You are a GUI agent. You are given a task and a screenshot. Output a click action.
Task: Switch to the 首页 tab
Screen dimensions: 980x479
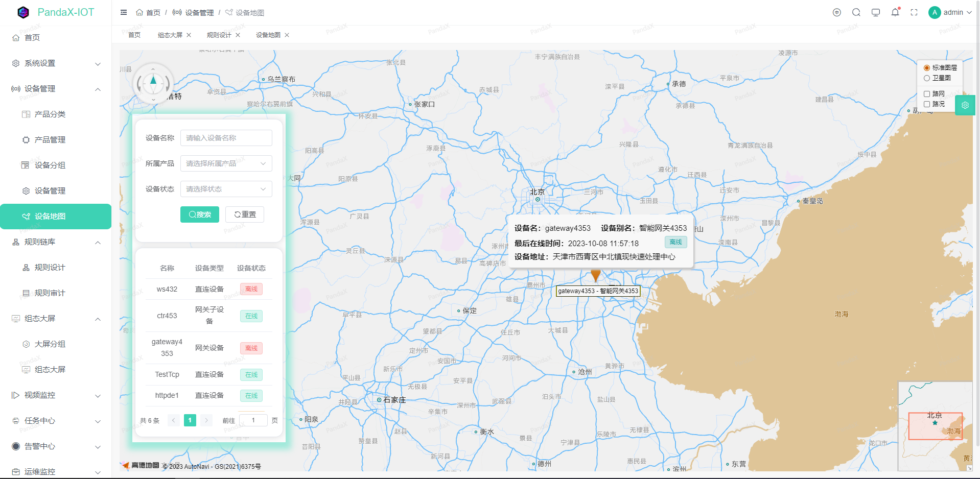coord(134,35)
